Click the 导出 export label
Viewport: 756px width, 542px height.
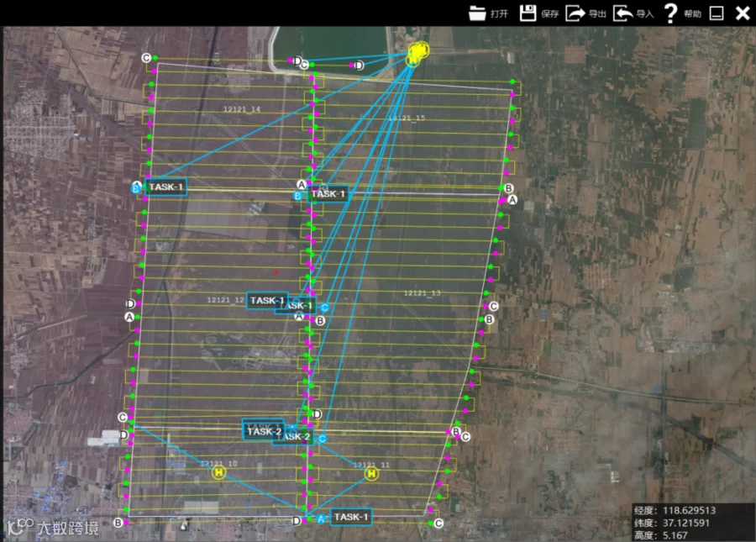pos(597,14)
